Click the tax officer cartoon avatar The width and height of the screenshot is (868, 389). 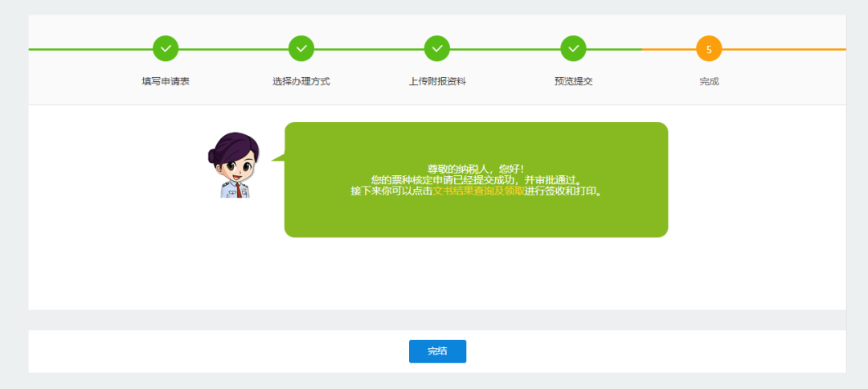(x=234, y=165)
